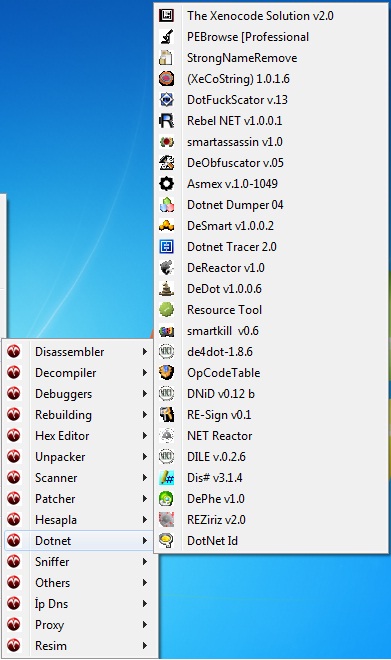This screenshot has height=660, width=391.
Task: Expand the Unpacker submenu arrow
Action: (145, 457)
